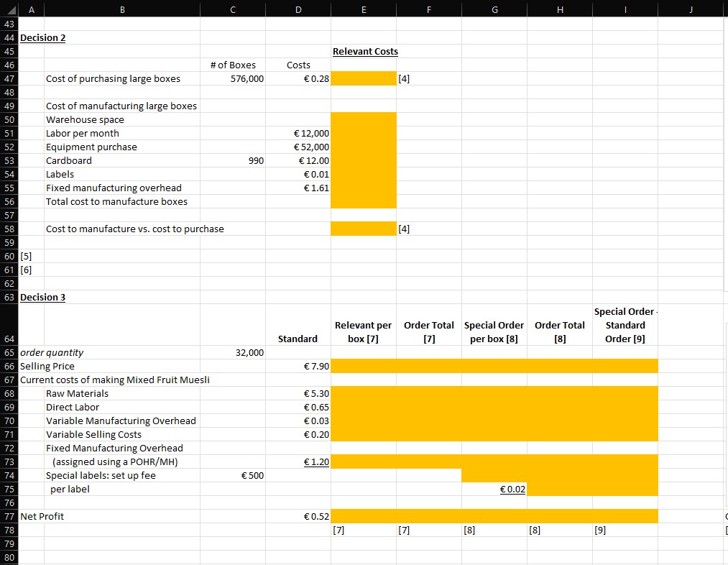Viewport: 728px width, 565px height.
Task: Select the 'order quantity' label
Action: click(x=52, y=352)
